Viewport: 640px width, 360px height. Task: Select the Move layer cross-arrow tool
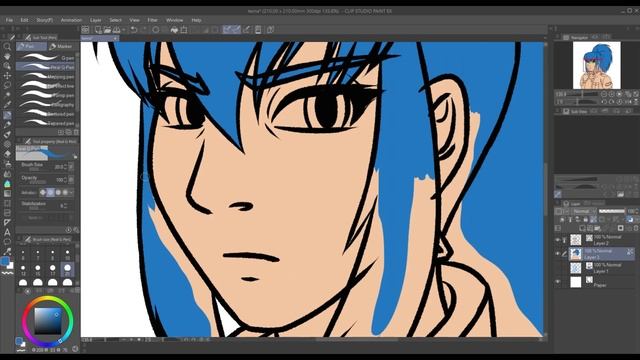click(x=7, y=76)
